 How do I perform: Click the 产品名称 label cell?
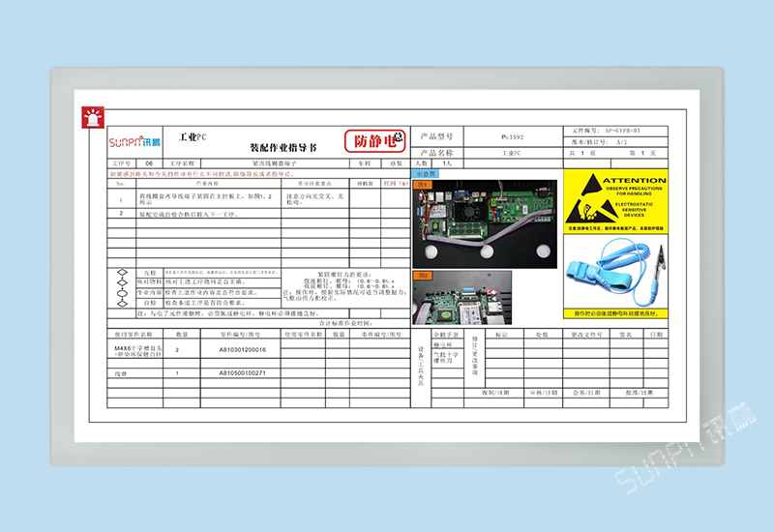click(x=437, y=153)
